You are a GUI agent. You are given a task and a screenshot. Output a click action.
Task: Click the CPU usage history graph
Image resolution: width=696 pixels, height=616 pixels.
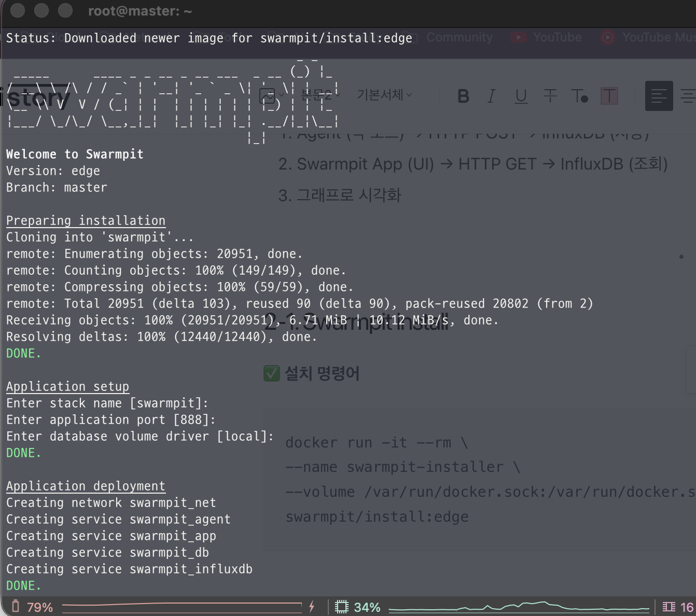519,607
